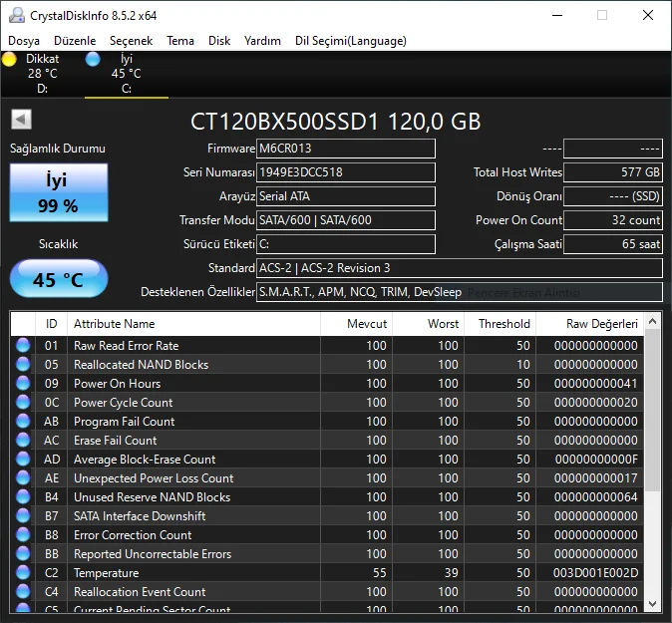
Task: Click the Threshold column header
Action: tap(503, 324)
